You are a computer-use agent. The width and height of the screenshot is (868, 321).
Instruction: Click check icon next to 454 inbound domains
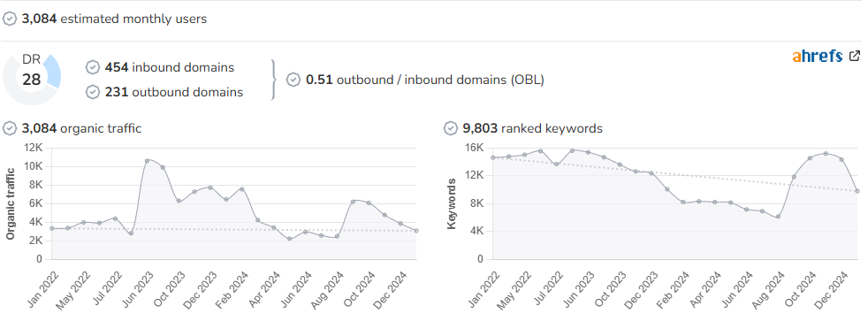click(x=93, y=67)
